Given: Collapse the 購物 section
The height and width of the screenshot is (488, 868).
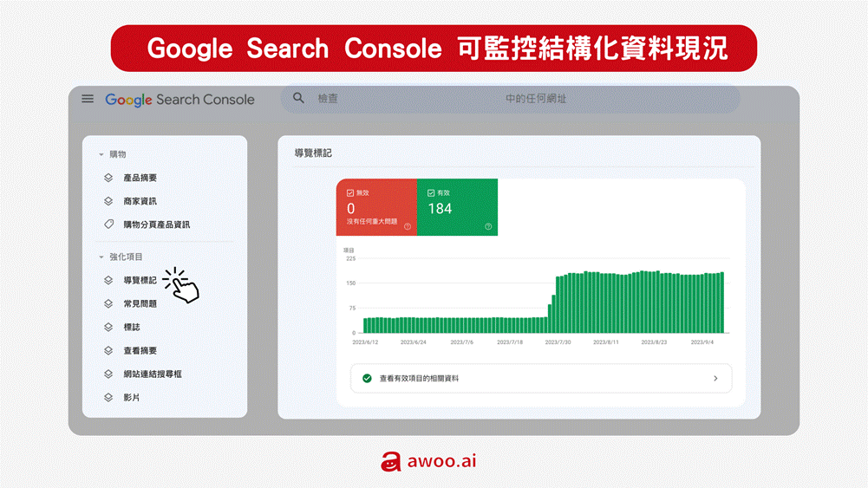Looking at the screenshot, I should pyautogui.click(x=101, y=154).
